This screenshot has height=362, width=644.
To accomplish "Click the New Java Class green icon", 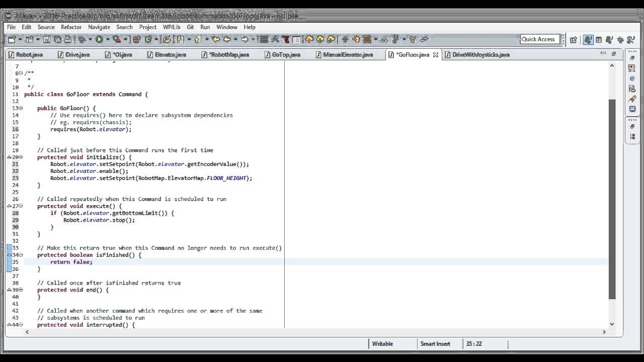I will (148, 39).
